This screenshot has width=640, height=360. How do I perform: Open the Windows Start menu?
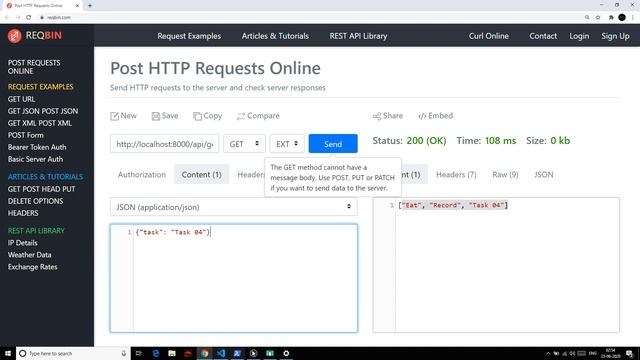pos(8,353)
